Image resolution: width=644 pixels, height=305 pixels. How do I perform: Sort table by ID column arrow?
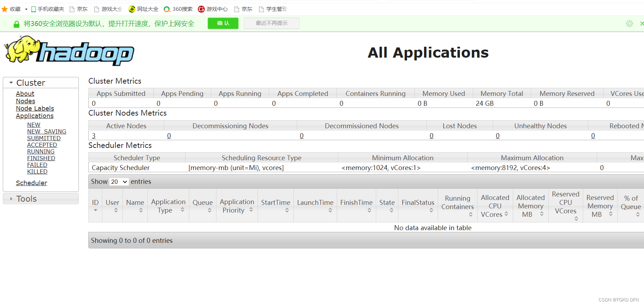[x=95, y=210]
